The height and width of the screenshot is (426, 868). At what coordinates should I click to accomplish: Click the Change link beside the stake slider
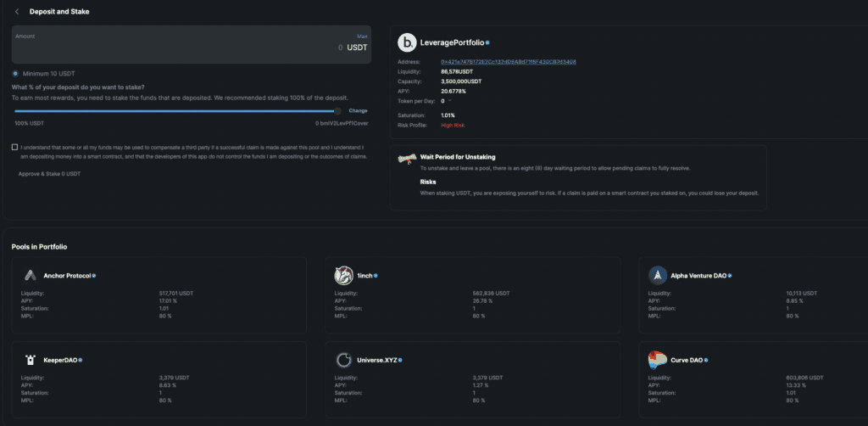click(x=358, y=110)
